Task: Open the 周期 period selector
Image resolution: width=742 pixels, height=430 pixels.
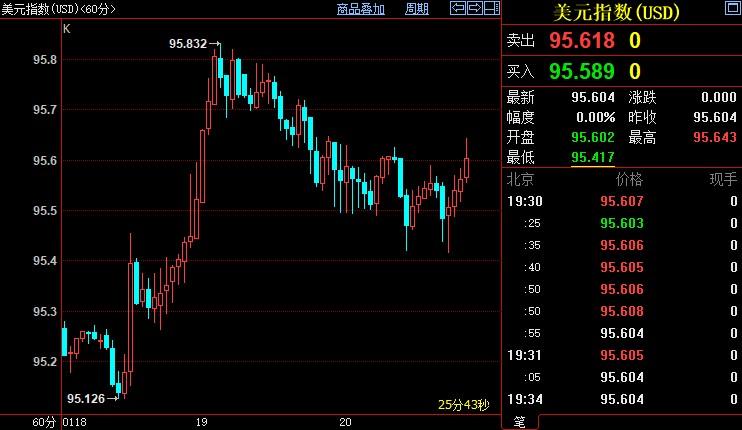Action: click(x=417, y=9)
